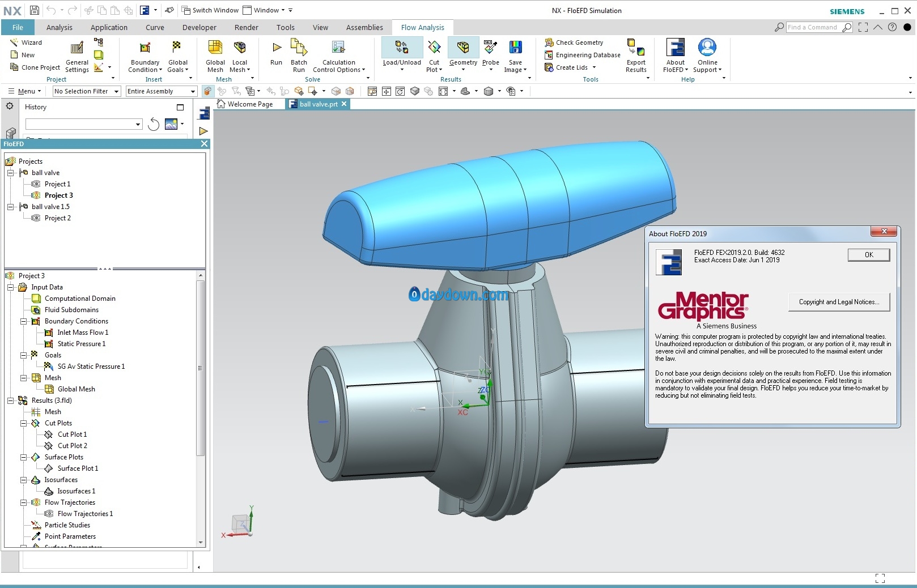This screenshot has height=588, width=917.
Task: Switch to the Assemblies ribbon tab
Action: 364,27
